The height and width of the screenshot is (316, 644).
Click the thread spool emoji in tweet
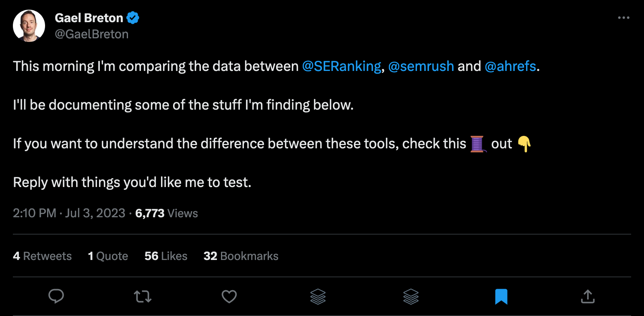(x=477, y=144)
